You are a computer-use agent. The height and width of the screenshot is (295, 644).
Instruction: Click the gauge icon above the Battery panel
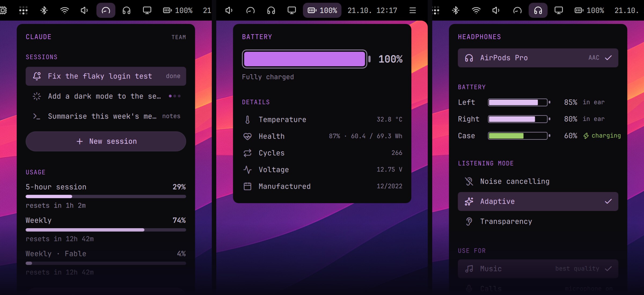pos(250,10)
